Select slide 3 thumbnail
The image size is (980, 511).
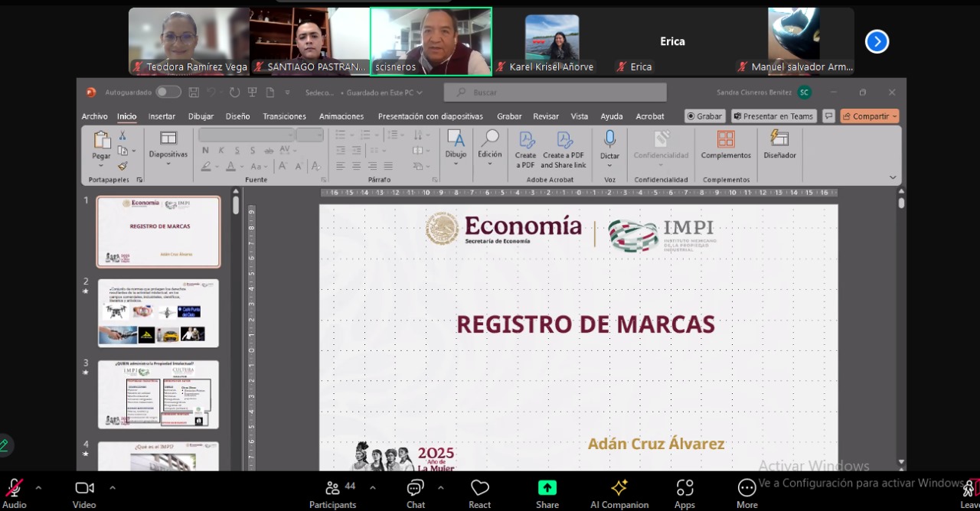[x=158, y=394]
